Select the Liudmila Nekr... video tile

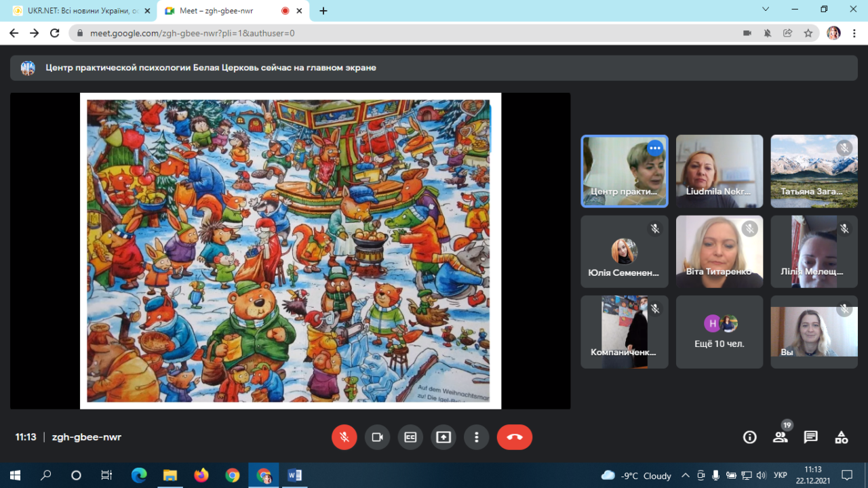[x=719, y=171]
